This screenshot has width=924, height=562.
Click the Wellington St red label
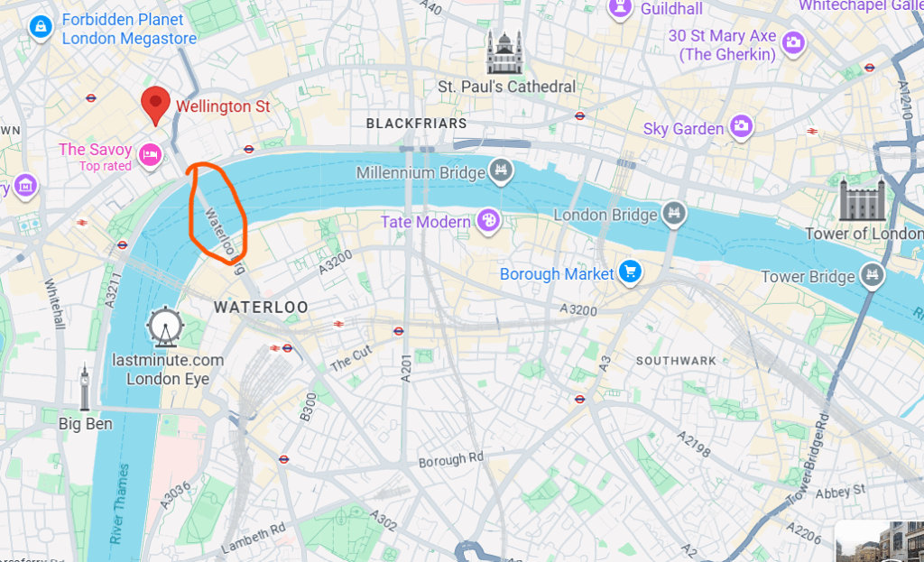(x=223, y=106)
